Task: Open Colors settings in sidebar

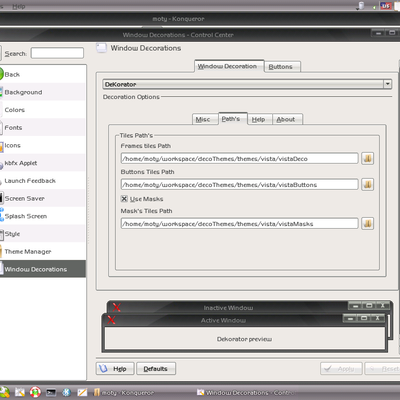Action: pyautogui.click(x=43, y=110)
